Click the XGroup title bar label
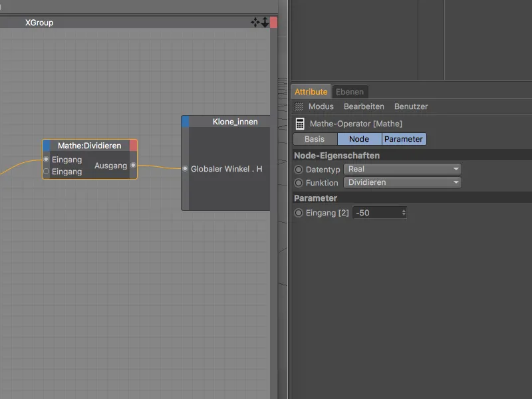532x399 pixels. click(x=39, y=23)
